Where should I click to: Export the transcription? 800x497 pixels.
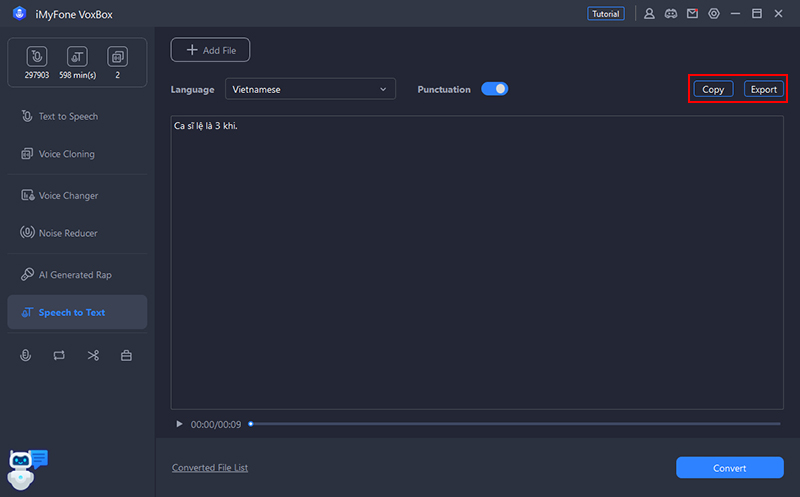(763, 89)
